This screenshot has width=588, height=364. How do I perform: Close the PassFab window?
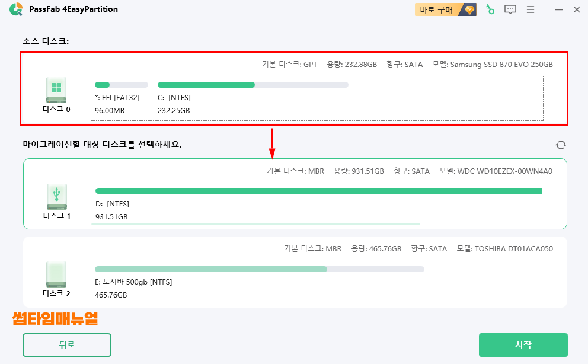[577, 9]
